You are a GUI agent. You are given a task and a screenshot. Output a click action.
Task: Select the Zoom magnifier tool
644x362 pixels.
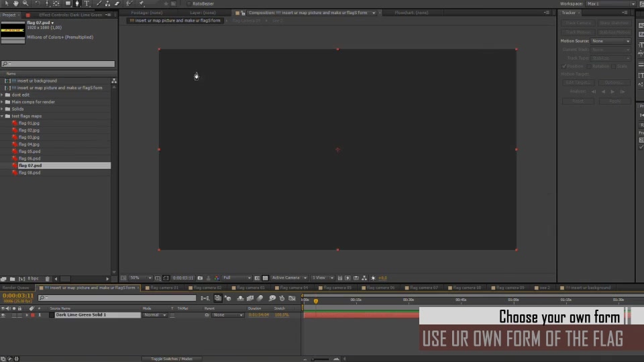coord(25,3)
